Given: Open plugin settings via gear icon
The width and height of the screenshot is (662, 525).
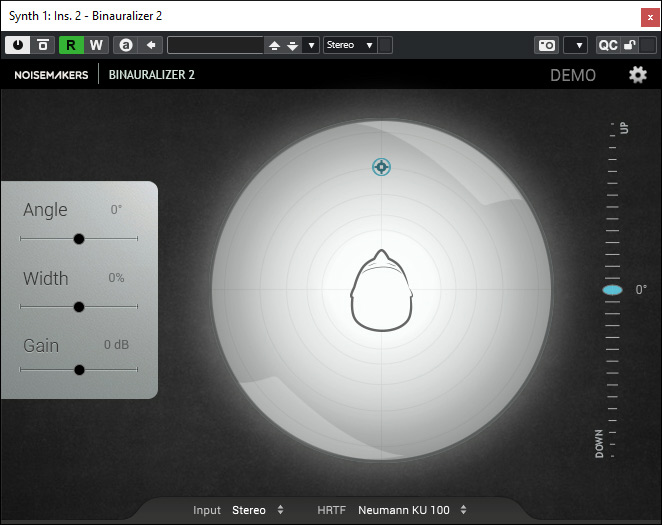Looking at the screenshot, I should coord(637,75).
